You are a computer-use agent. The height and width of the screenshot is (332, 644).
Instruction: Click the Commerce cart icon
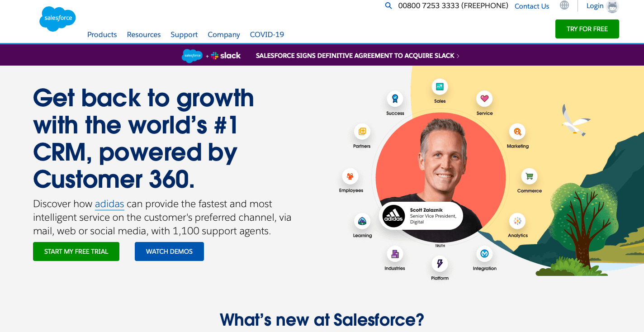(529, 176)
